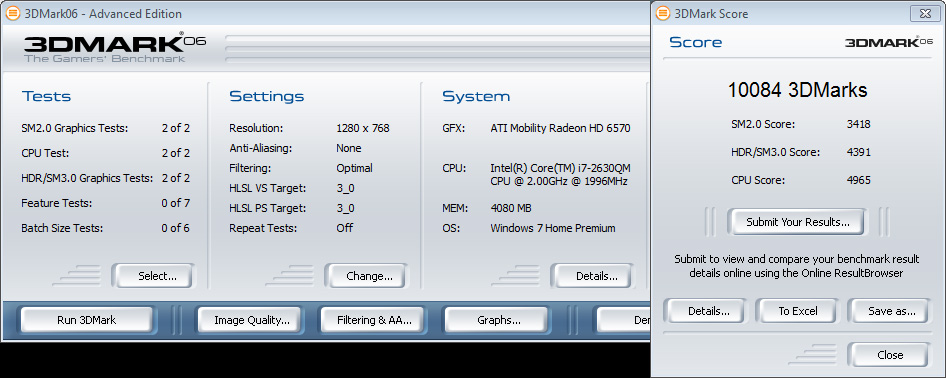
Task: Click the 3DMark Score window title icon
Action: click(x=663, y=13)
